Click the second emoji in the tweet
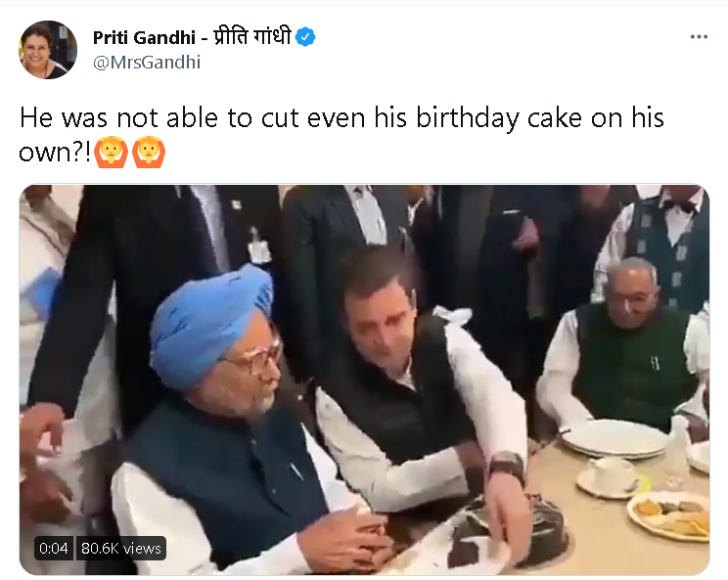This screenshot has width=728, height=580. point(147,153)
